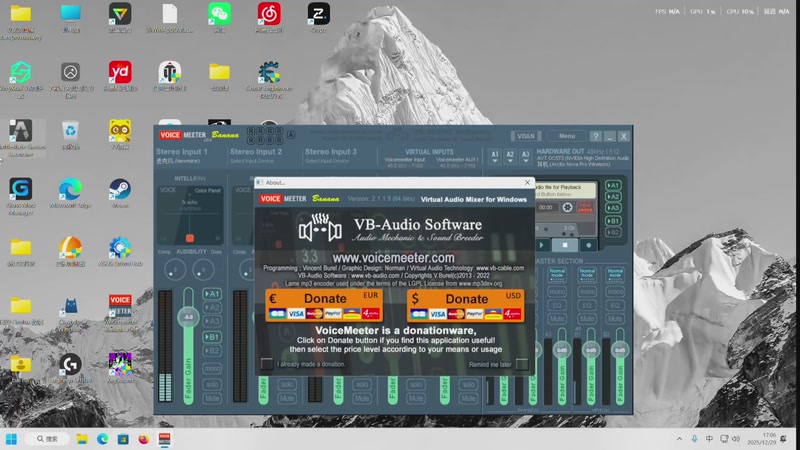Click the taskbar search box
800x450 pixels.
click(47, 439)
